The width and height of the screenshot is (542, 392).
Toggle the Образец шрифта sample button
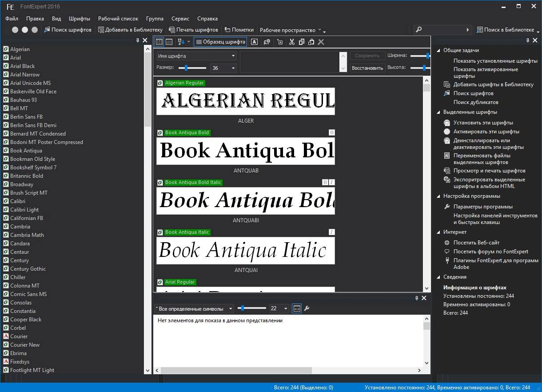click(220, 42)
